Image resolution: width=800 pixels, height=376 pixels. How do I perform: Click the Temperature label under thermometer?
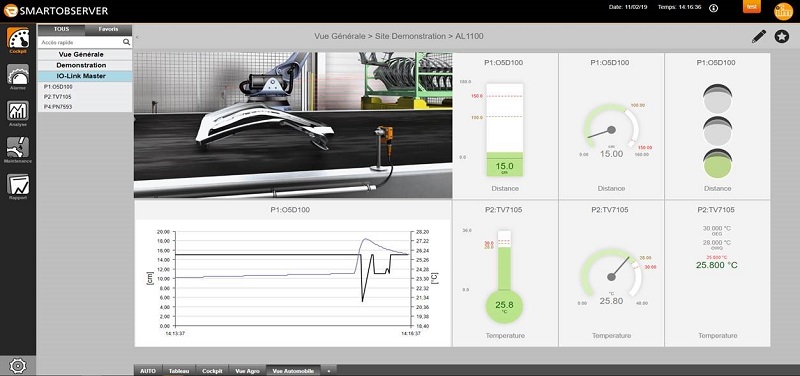pos(505,336)
